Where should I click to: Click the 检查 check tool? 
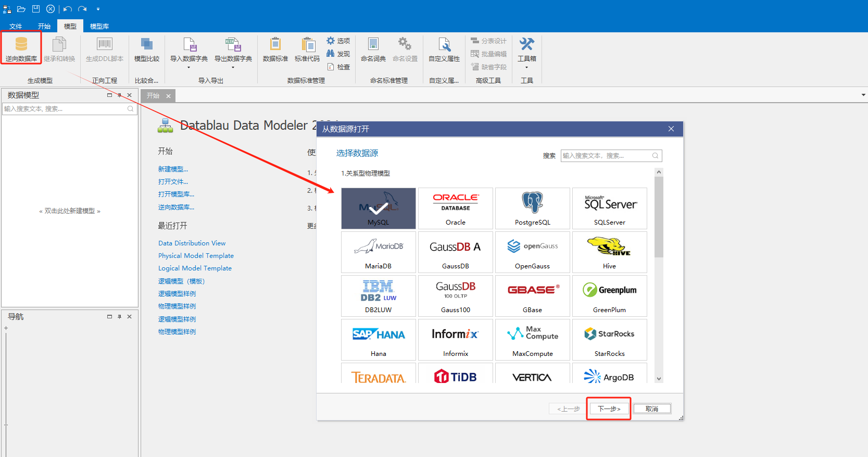(x=338, y=67)
